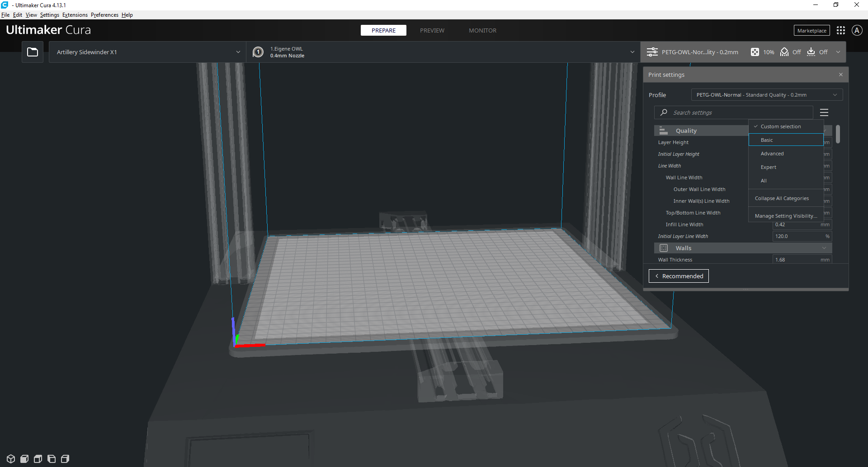Click the Quality category icon
Screen dimensions: 868x467
click(x=663, y=131)
